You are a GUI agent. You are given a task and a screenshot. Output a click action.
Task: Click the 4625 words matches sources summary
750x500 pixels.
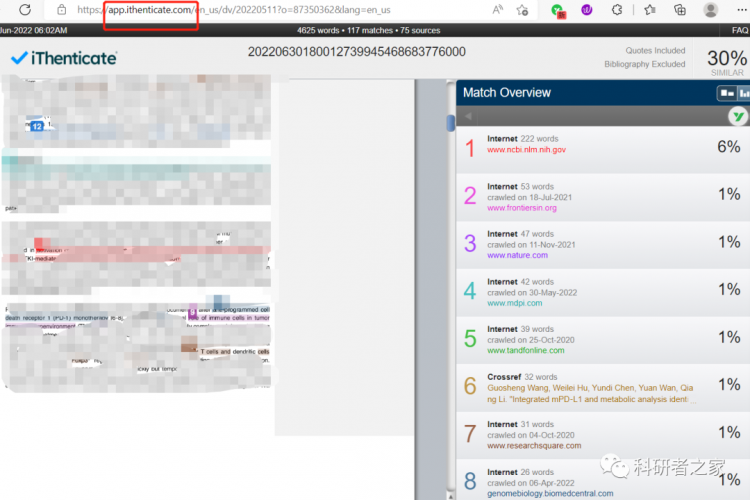point(368,30)
